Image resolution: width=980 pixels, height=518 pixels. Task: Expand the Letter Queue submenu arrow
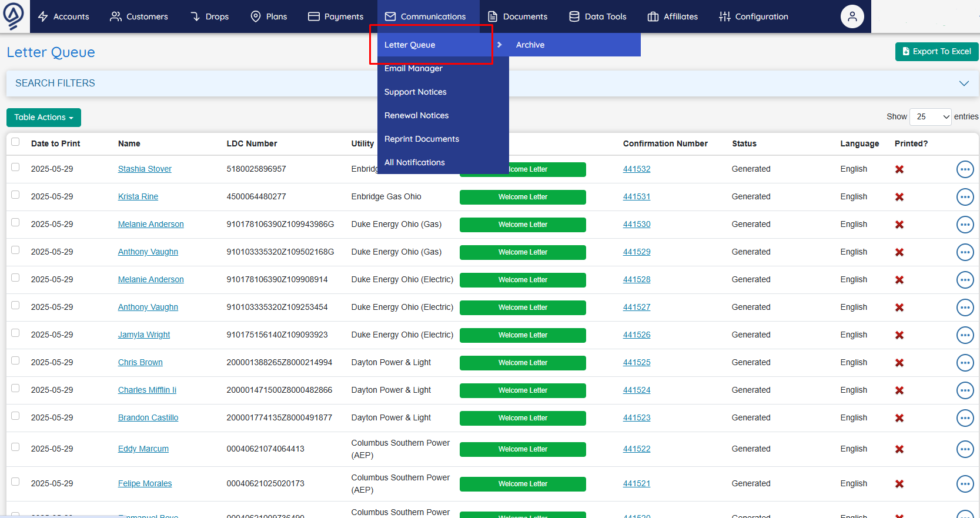[x=499, y=45]
